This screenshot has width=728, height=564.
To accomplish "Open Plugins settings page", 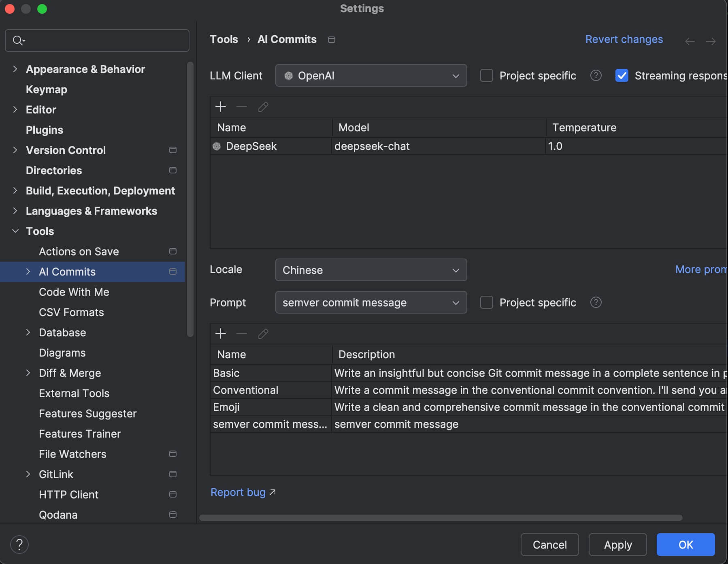I will (45, 130).
